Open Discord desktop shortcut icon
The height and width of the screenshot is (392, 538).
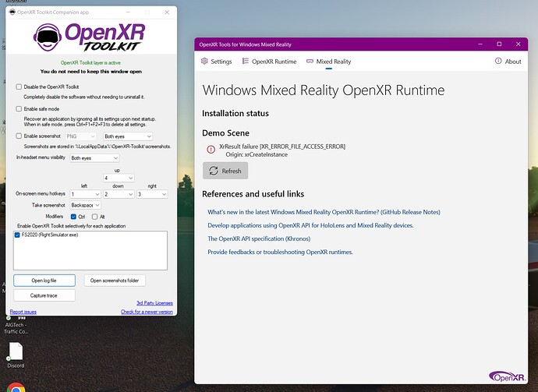[x=16, y=351]
